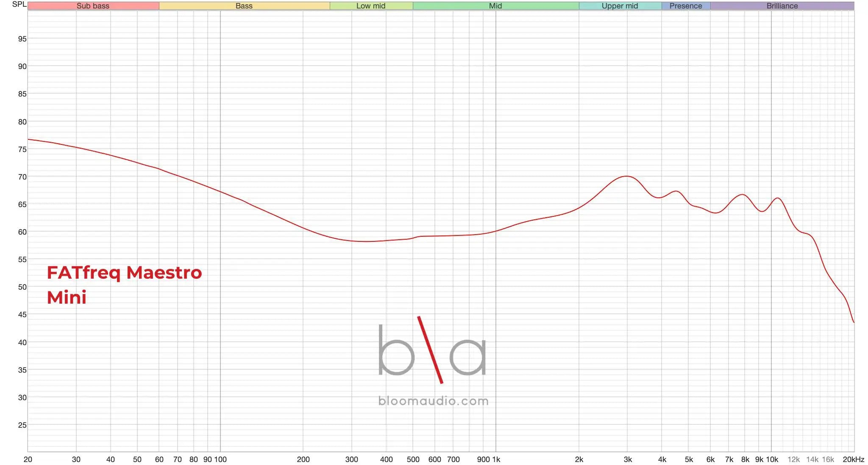This screenshot has width=868, height=465.
Task: Click the 7k frequency axis label
Action: pyautogui.click(x=729, y=459)
